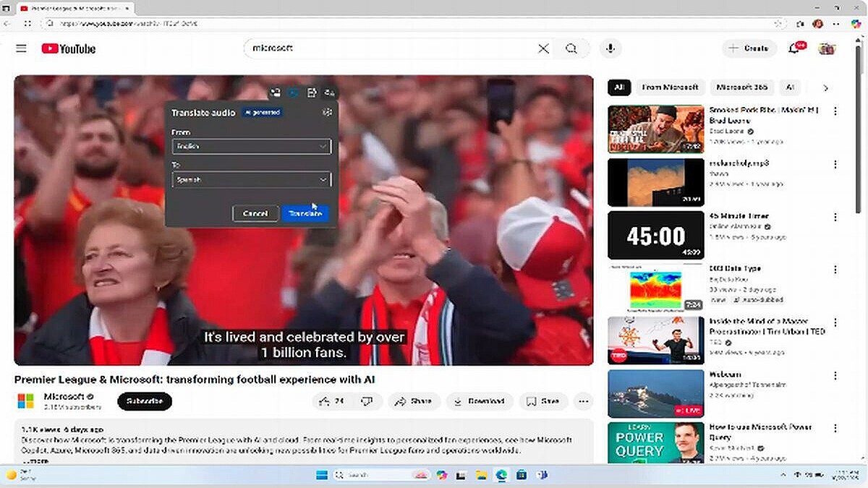The width and height of the screenshot is (868, 488).
Task: Clear the search box with the X icon
Action: pos(543,48)
